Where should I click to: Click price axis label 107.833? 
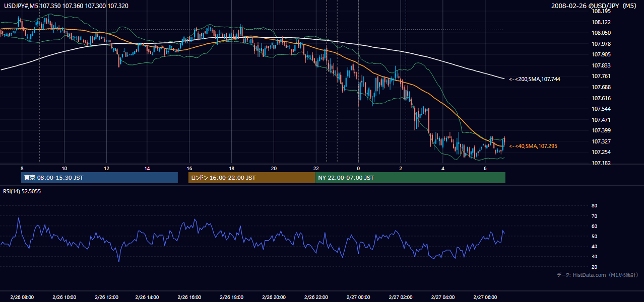point(601,65)
